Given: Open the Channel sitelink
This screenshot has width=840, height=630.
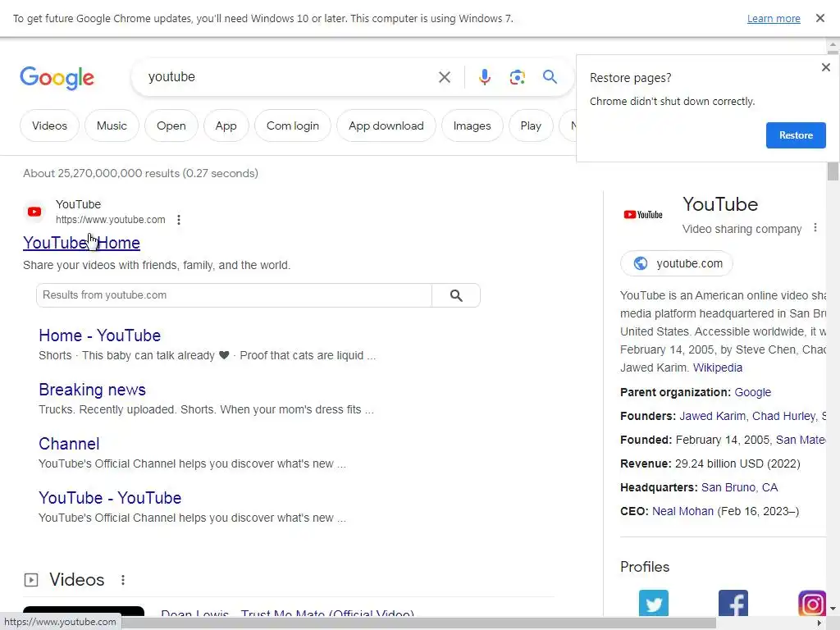Looking at the screenshot, I should 69,444.
